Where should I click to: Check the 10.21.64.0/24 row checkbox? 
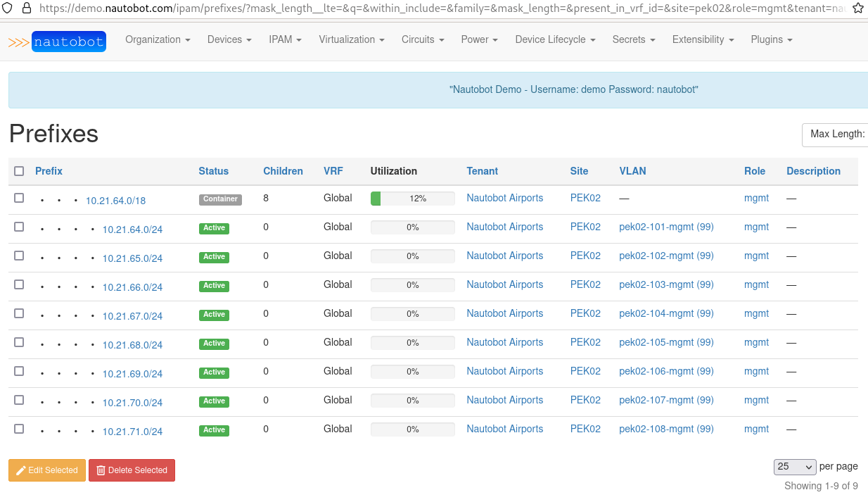click(x=19, y=227)
